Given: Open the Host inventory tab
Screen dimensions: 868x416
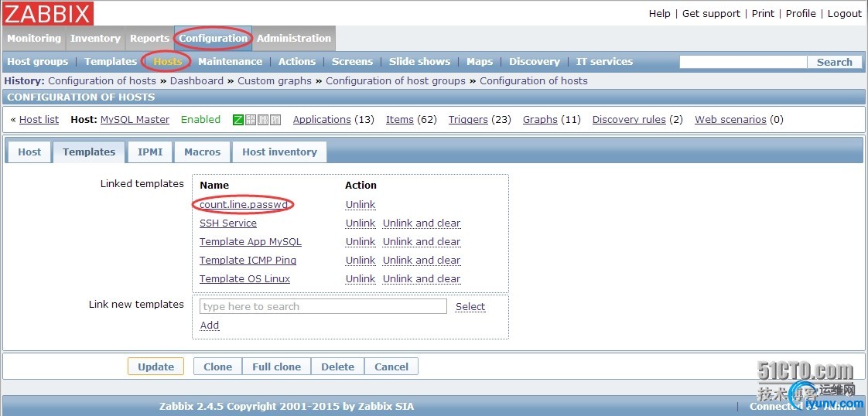Looking at the screenshot, I should coord(279,152).
